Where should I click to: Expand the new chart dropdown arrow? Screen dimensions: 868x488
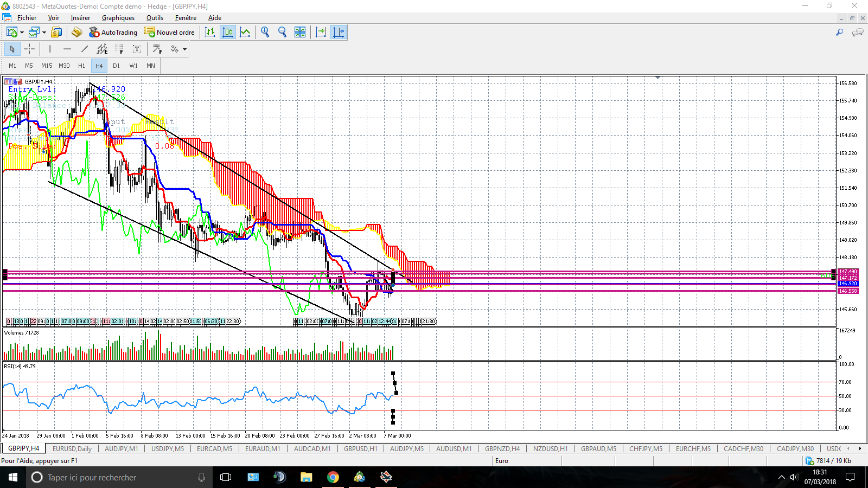[x=22, y=33]
